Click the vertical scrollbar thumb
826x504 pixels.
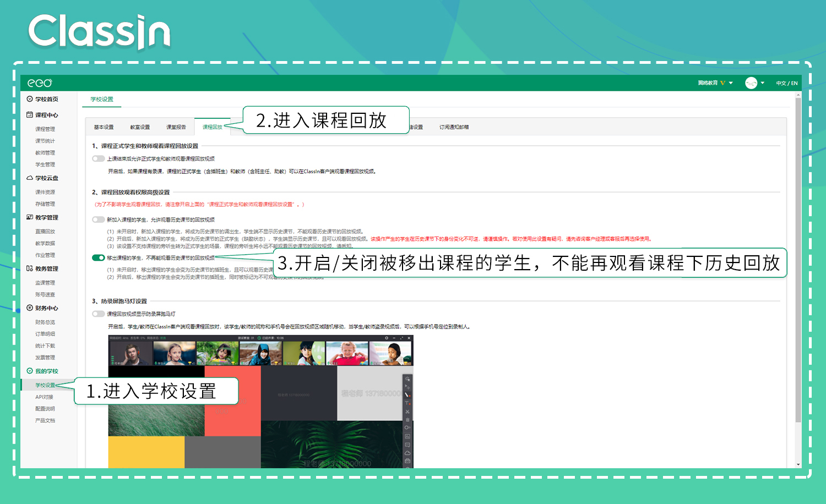click(798, 260)
